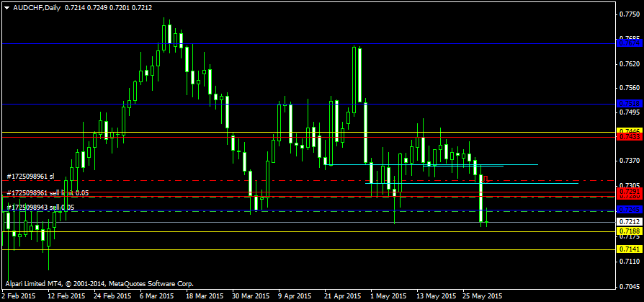The width and height of the screenshot is (644, 302).
Task: Click the 24 Feb 2015 date label
Action: point(112,296)
